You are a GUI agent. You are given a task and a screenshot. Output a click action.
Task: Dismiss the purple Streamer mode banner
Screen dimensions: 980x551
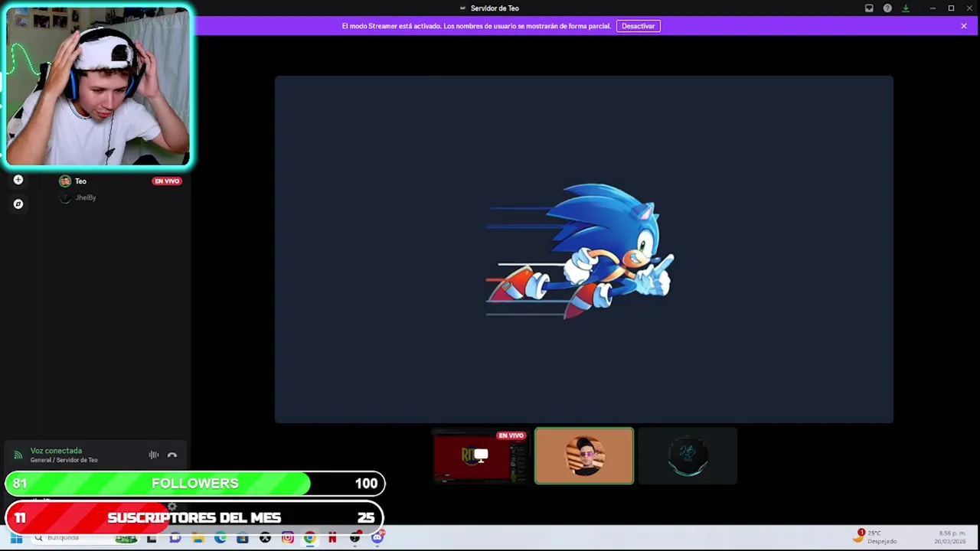click(x=964, y=26)
